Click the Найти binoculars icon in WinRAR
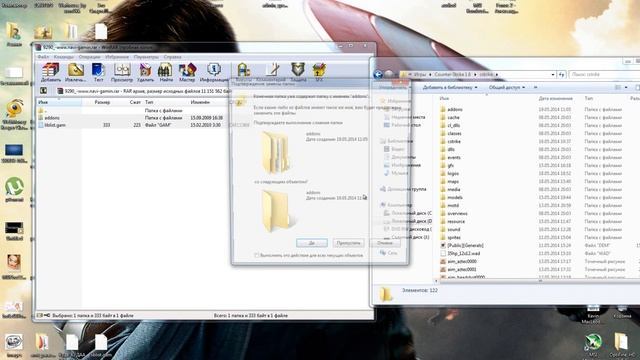 (165, 73)
